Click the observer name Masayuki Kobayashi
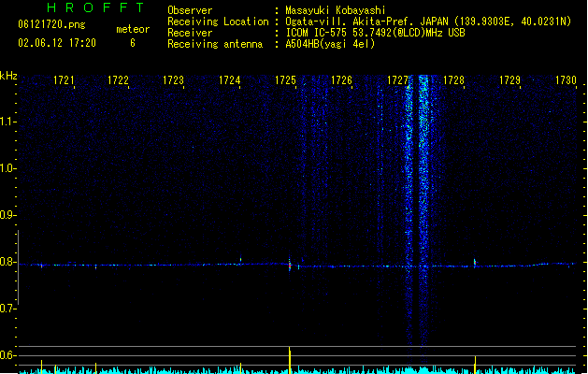The width and height of the screenshot is (588, 374). pyautogui.click(x=336, y=10)
